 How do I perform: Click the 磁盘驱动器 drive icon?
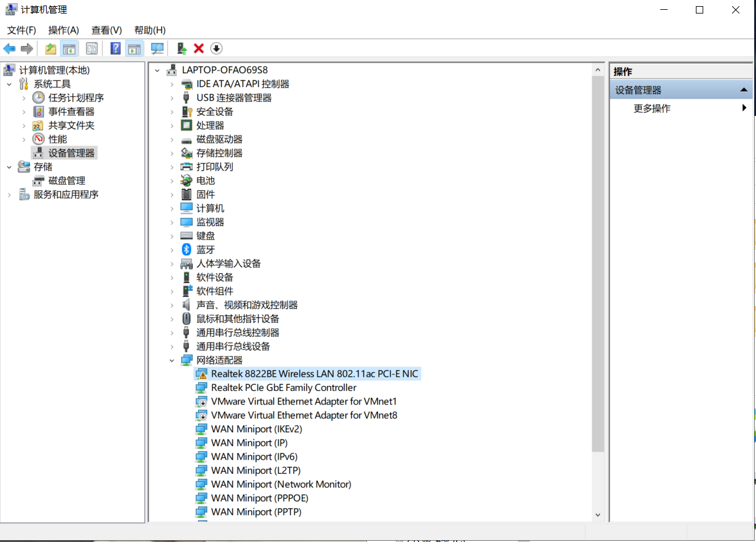click(187, 139)
